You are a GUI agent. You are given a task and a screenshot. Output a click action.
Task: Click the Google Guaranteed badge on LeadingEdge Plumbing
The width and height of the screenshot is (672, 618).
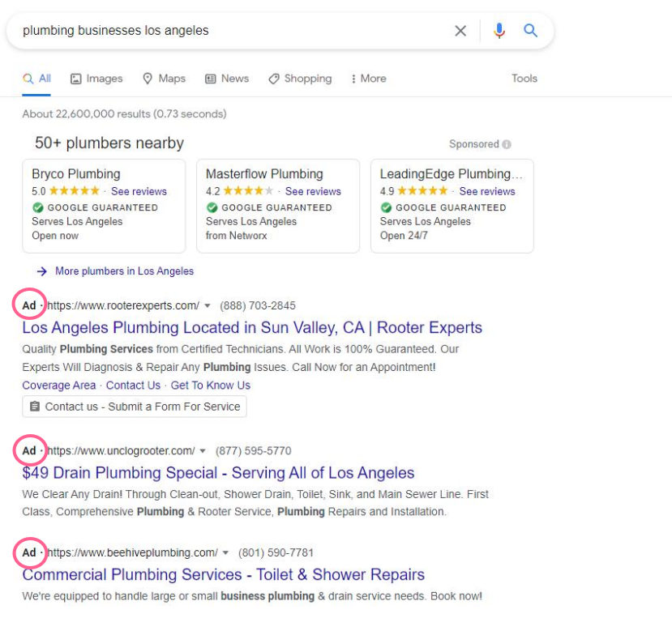(387, 207)
